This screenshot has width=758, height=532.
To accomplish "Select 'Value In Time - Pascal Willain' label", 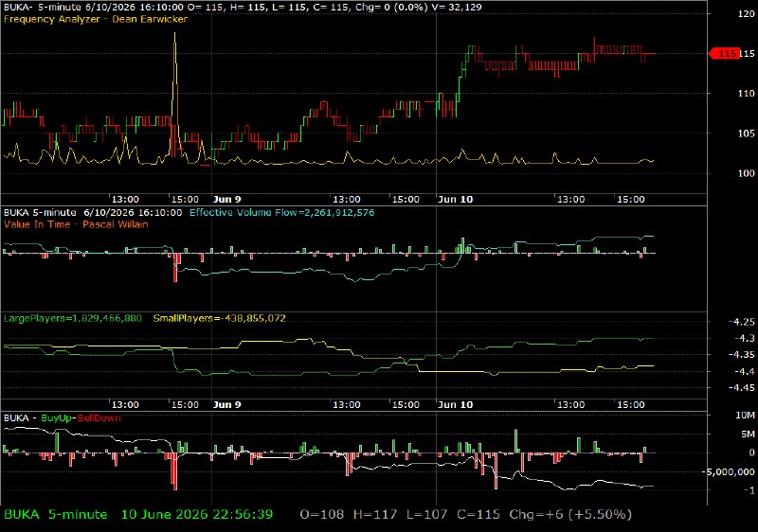I will [x=76, y=224].
